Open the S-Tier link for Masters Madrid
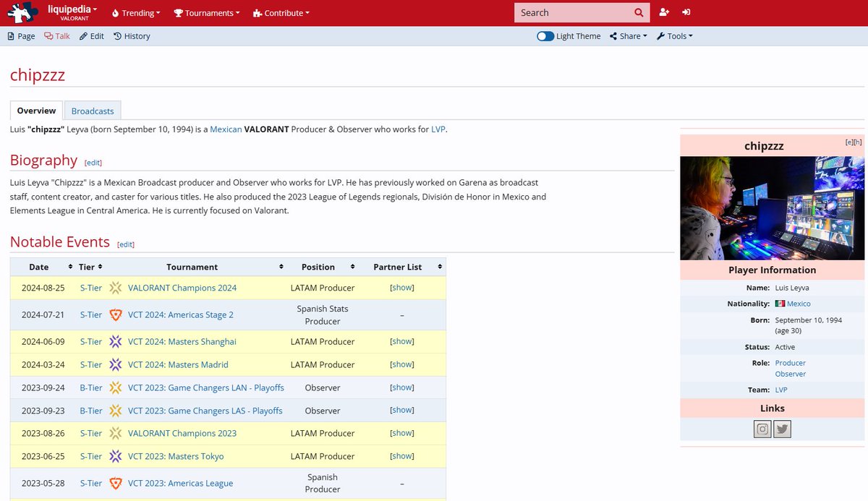 91,364
